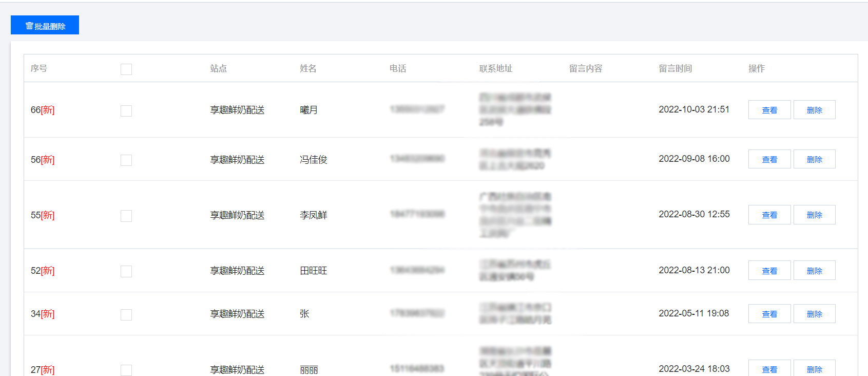Viewport: 868px width, 376px height.
Task: Toggle the select-all checkbox in table header
Action: (126, 69)
